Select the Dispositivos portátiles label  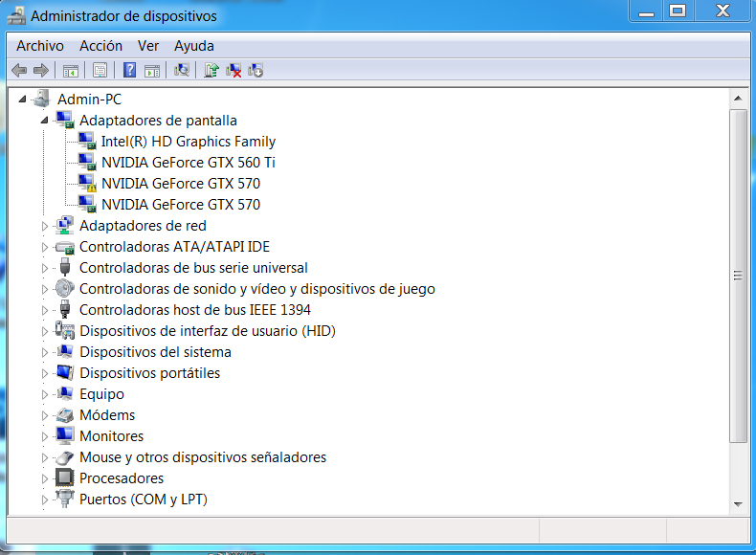click(x=149, y=373)
